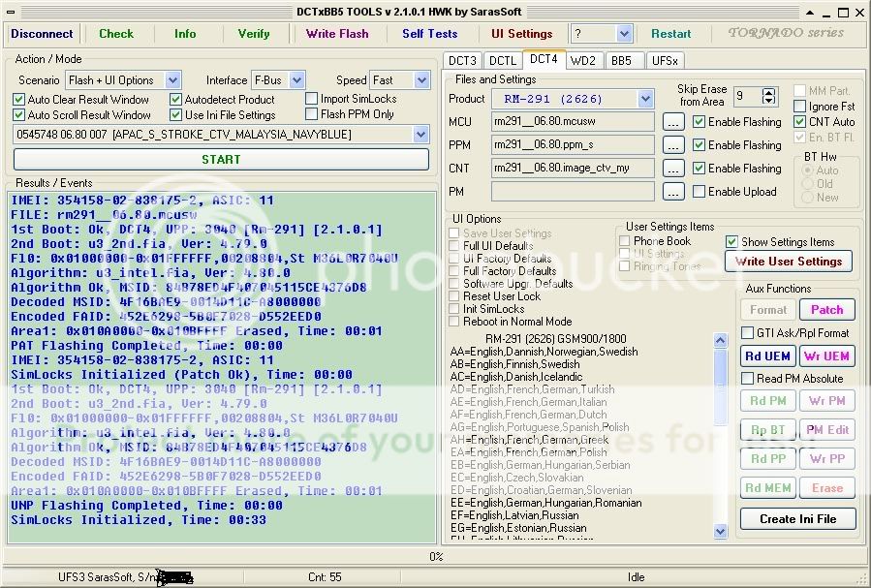Click Write User Settings button
Viewport: 871px width, 588px height.
[x=789, y=262]
